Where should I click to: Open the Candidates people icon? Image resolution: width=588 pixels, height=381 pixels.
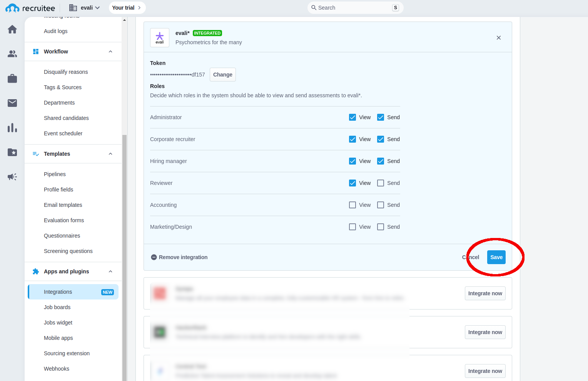[12, 54]
